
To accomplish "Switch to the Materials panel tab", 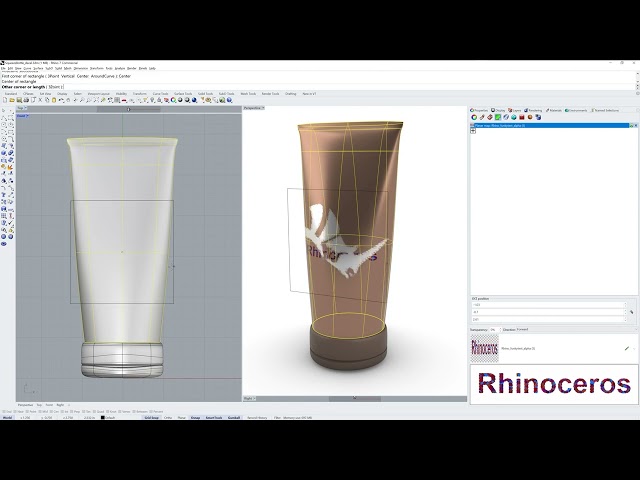I will 554,110.
